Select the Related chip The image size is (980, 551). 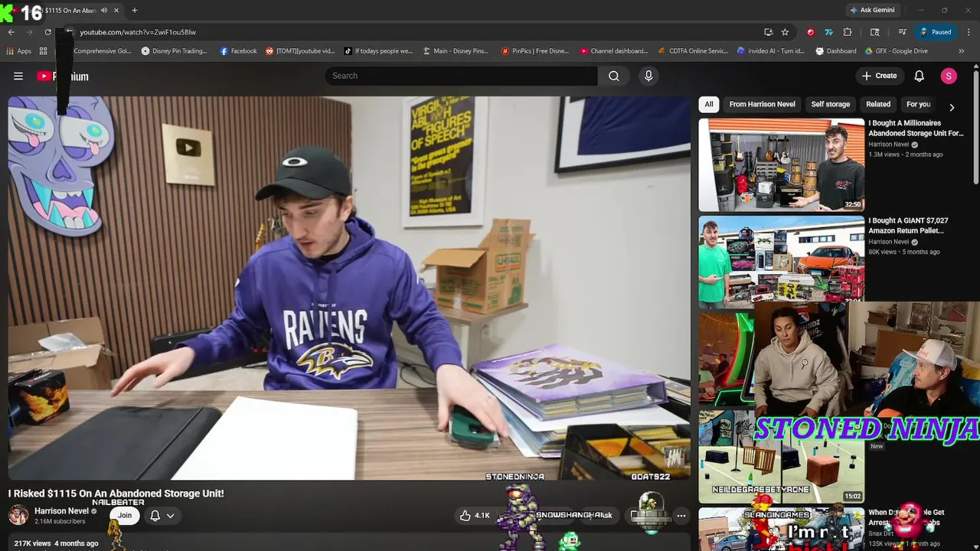pos(878,104)
